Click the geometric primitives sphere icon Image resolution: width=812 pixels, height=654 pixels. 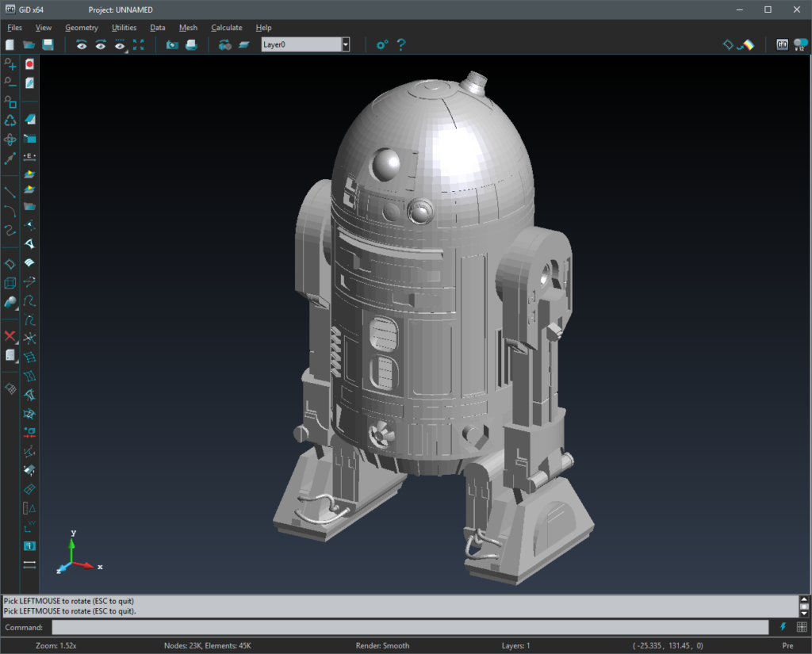pos(10,302)
